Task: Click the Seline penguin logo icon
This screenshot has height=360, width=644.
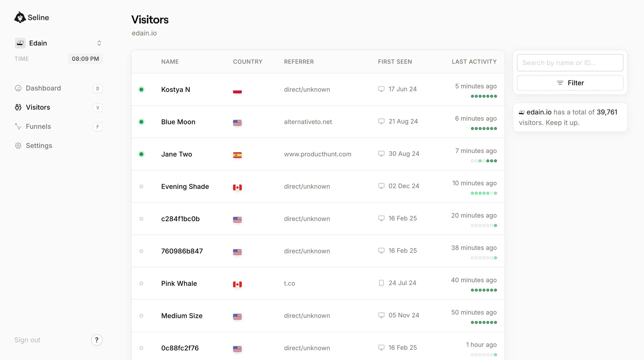Action: coord(20,17)
